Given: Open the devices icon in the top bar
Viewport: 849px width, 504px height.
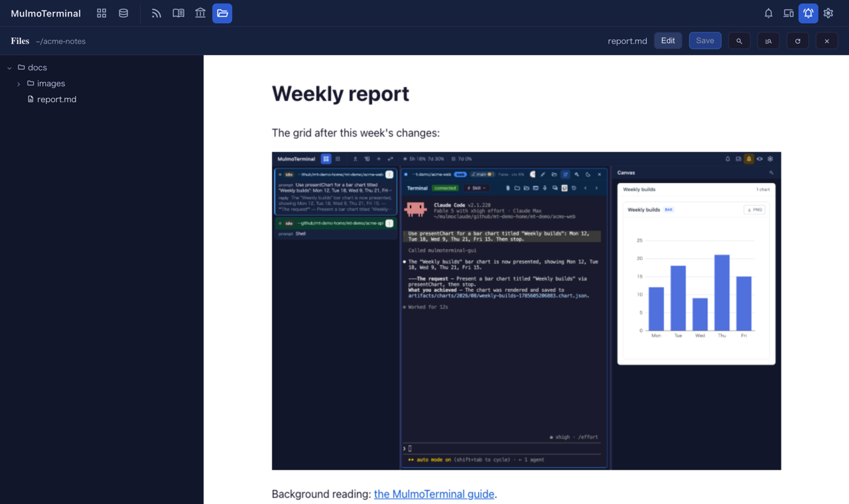Looking at the screenshot, I should pyautogui.click(x=789, y=13).
